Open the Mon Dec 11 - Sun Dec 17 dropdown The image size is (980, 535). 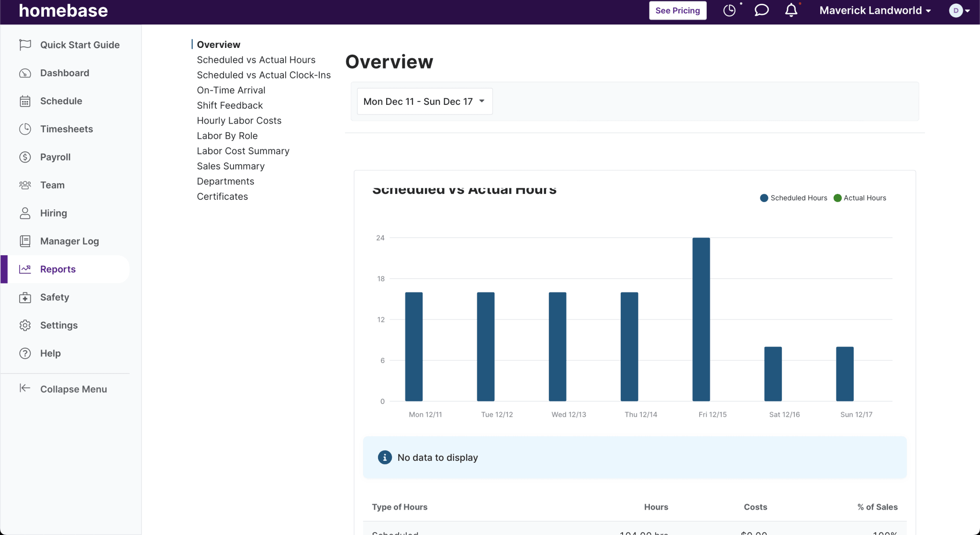point(423,101)
